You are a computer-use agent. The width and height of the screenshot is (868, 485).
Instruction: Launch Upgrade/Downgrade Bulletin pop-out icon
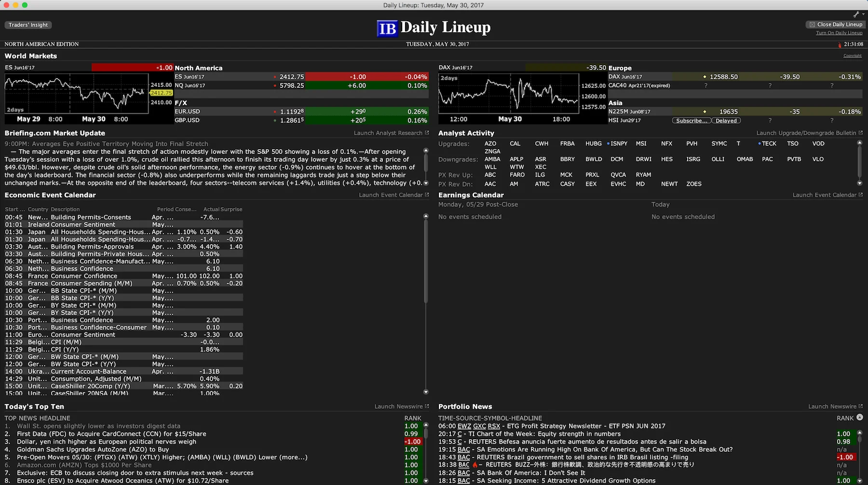(x=860, y=133)
